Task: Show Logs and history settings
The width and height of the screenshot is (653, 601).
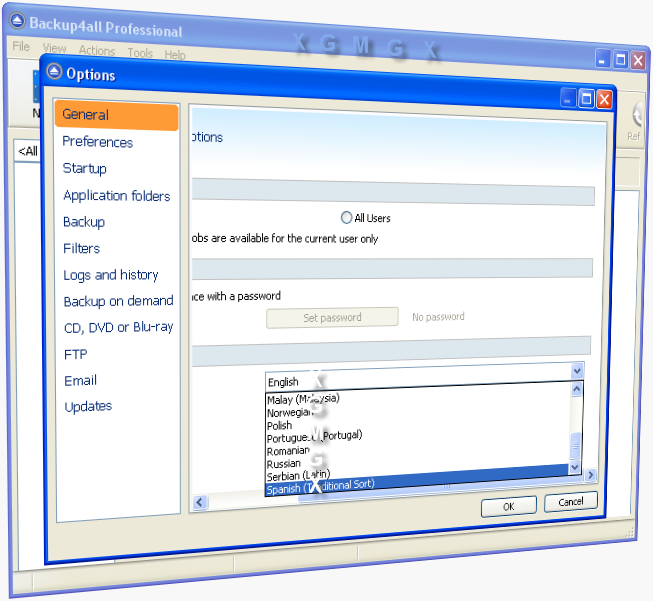Action: coord(111,275)
